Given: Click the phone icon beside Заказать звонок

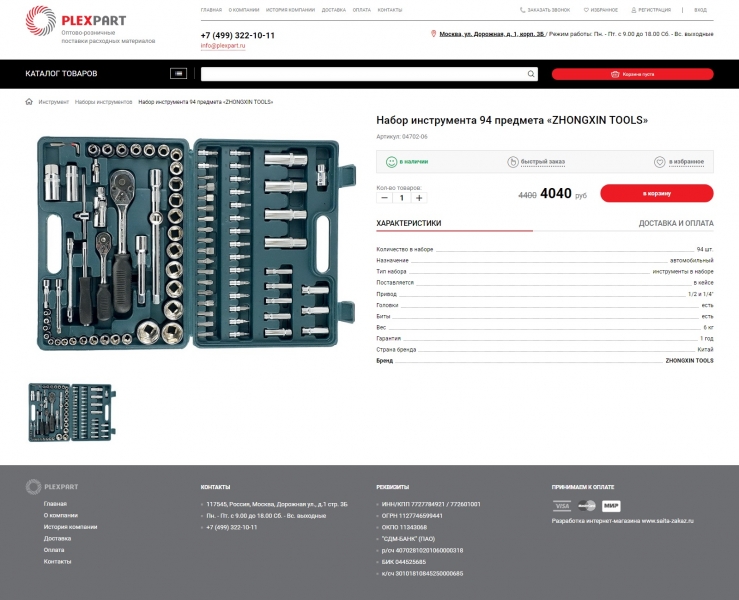Looking at the screenshot, I should click(x=522, y=10).
